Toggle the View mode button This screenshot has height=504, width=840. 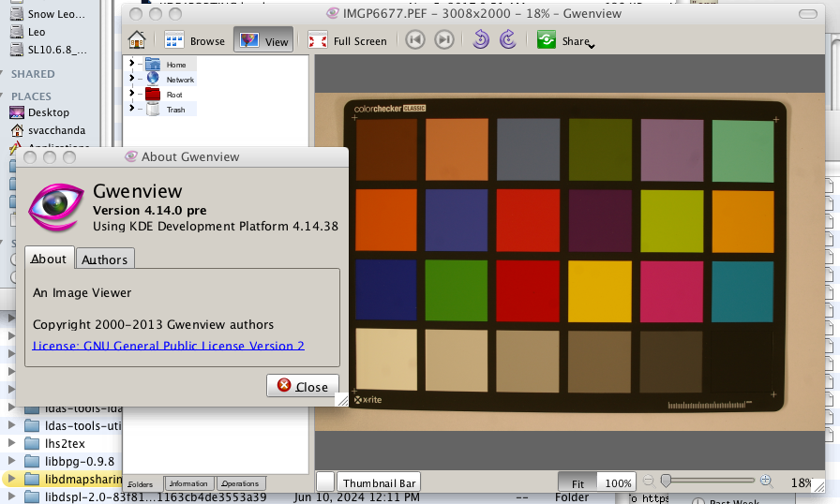click(263, 40)
